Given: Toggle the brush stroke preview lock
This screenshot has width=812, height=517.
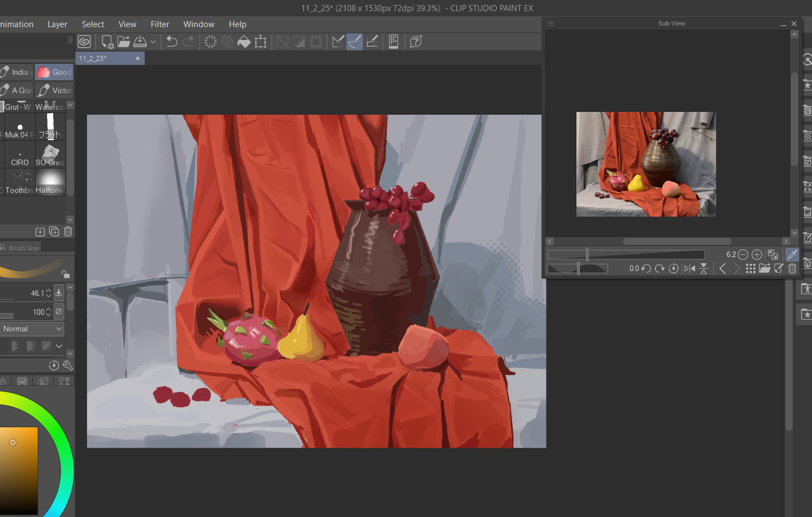Looking at the screenshot, I should coord(65,274).
